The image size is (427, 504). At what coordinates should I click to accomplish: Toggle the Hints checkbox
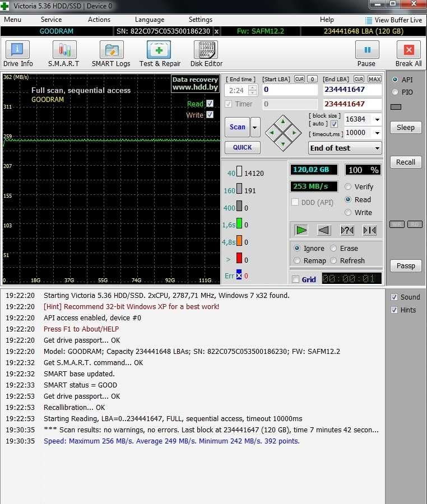[x=394, y=310]
